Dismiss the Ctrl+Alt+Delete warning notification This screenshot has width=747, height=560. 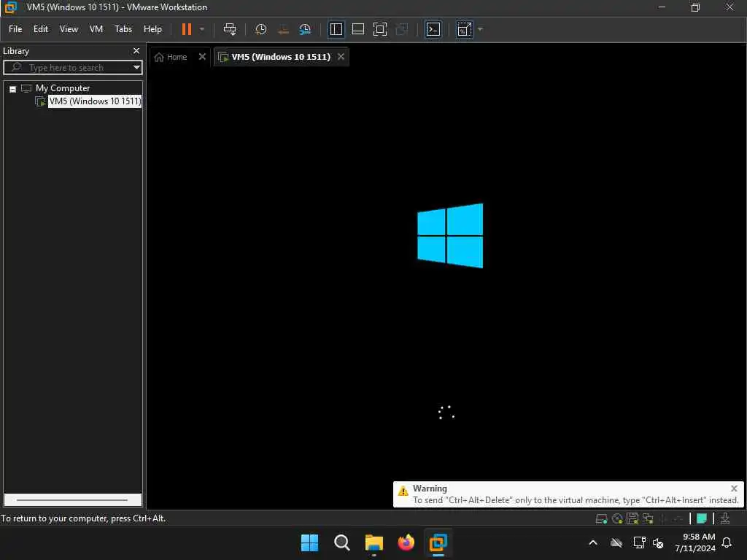pyautogui.click(x=734, y=489)
